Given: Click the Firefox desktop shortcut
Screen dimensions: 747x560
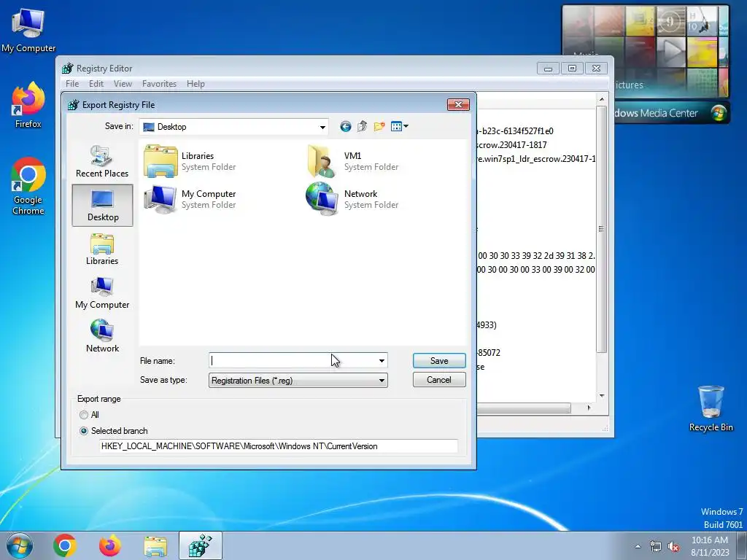Looking at the screenshot, I should [x=28, y=106].
